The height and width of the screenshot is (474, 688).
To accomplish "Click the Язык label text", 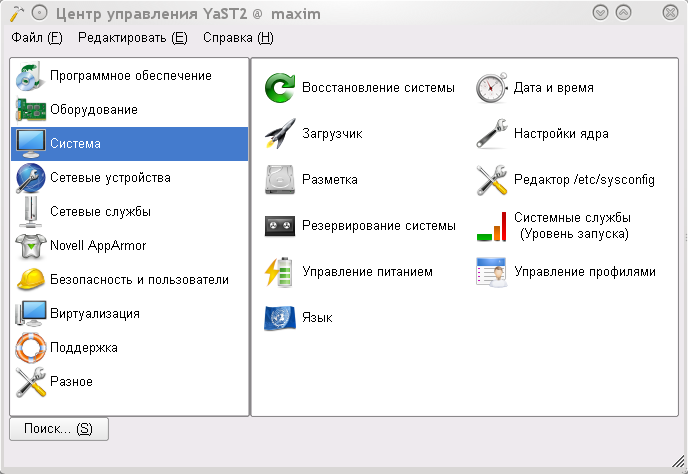I will click(317, 318).
